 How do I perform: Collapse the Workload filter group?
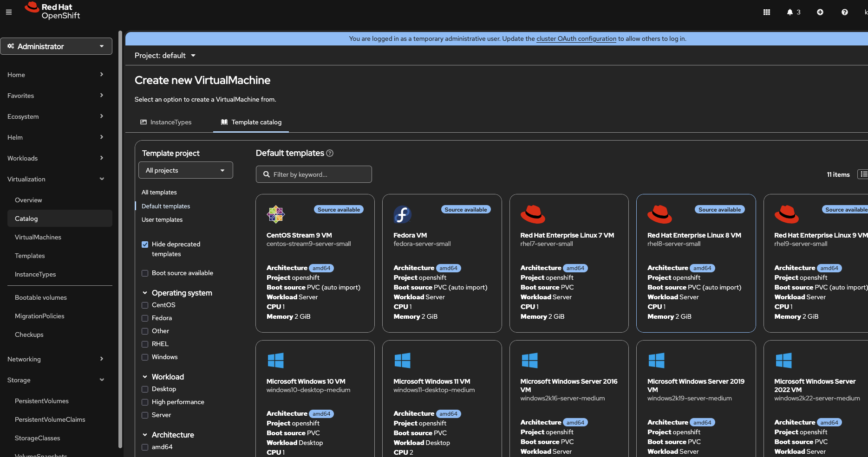[x=163, y=377]
